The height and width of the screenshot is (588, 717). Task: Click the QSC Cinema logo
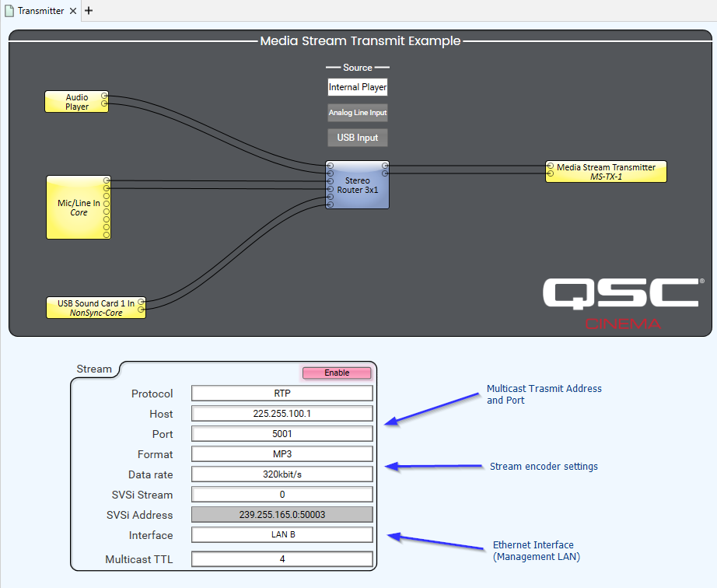click(623, 303)
